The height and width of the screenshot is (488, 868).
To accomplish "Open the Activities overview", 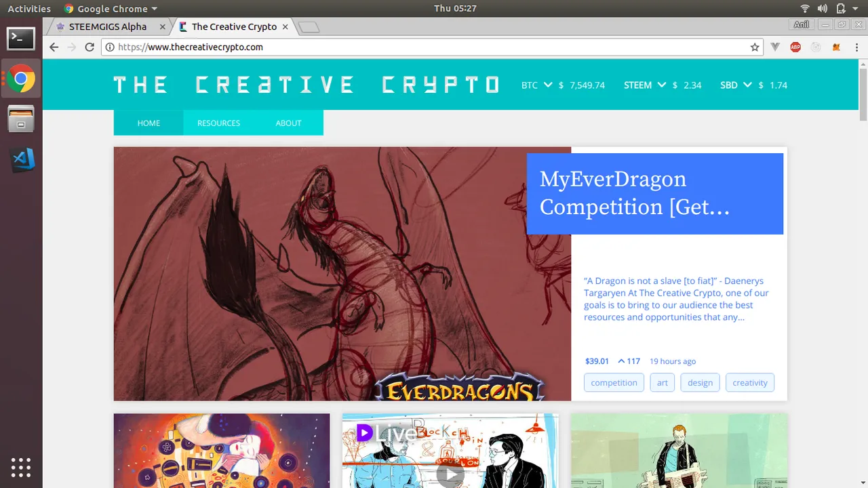I will pyautogui.click(x=29, y=9).
